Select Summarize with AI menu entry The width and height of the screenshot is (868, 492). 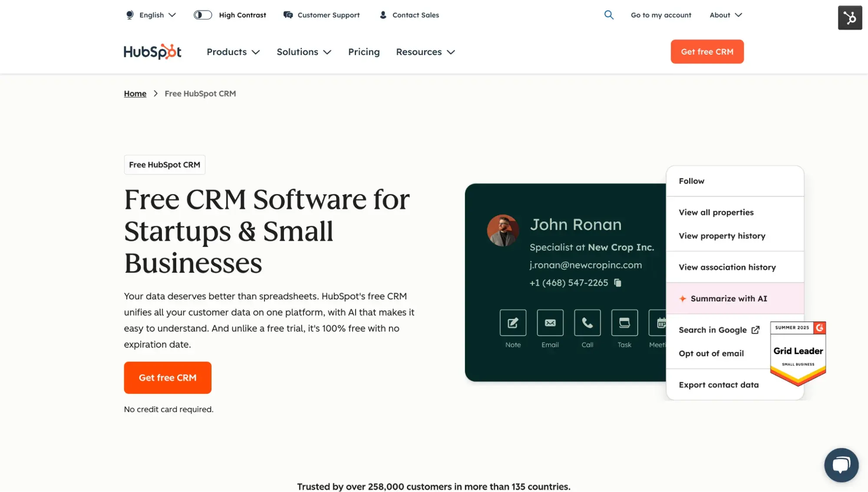click(x=728, y=298)
